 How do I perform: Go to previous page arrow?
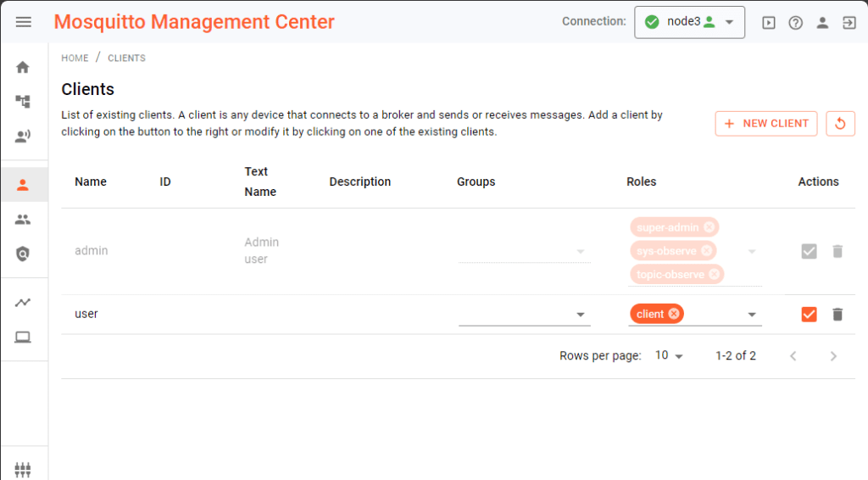tap(793, 356)
